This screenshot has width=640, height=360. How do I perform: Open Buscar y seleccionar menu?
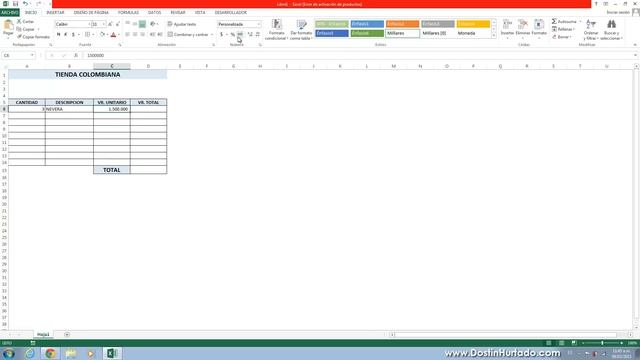(611, 29)
